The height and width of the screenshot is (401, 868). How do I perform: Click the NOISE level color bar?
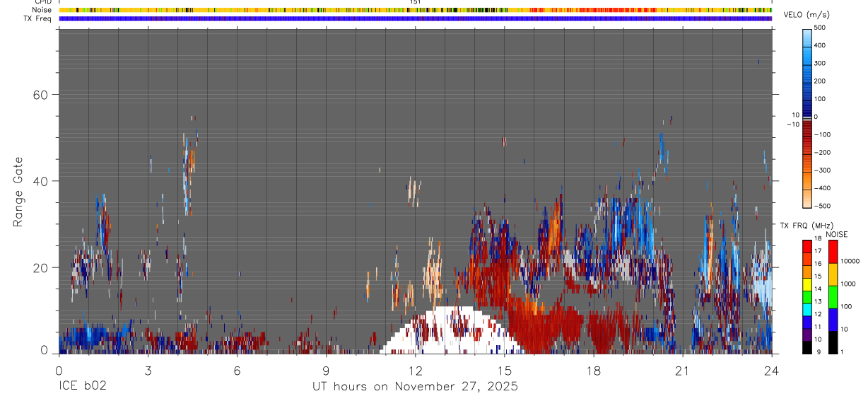833,297
